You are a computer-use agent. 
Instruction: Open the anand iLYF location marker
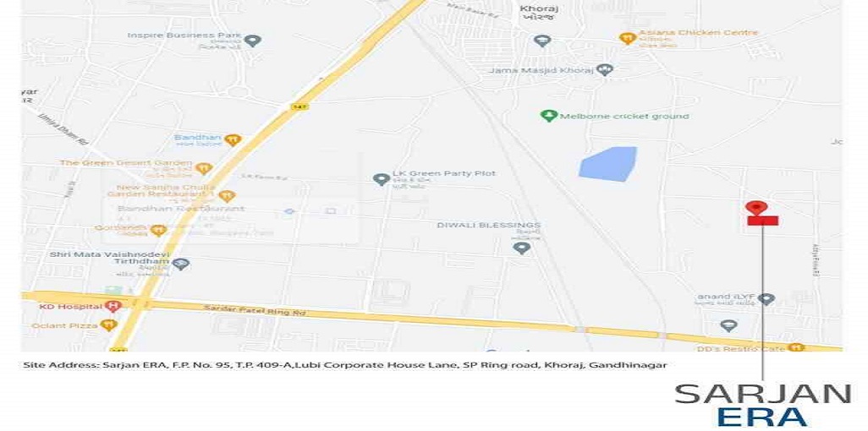pyautogui.click(x=766, y=299)
